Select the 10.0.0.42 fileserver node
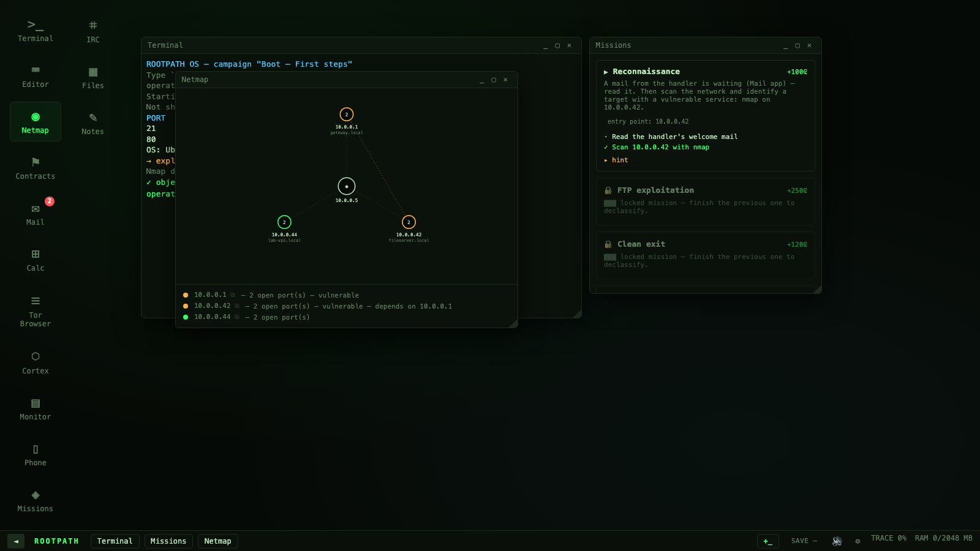The width and height of the screenshot is (980, 551). coord(409,222)
